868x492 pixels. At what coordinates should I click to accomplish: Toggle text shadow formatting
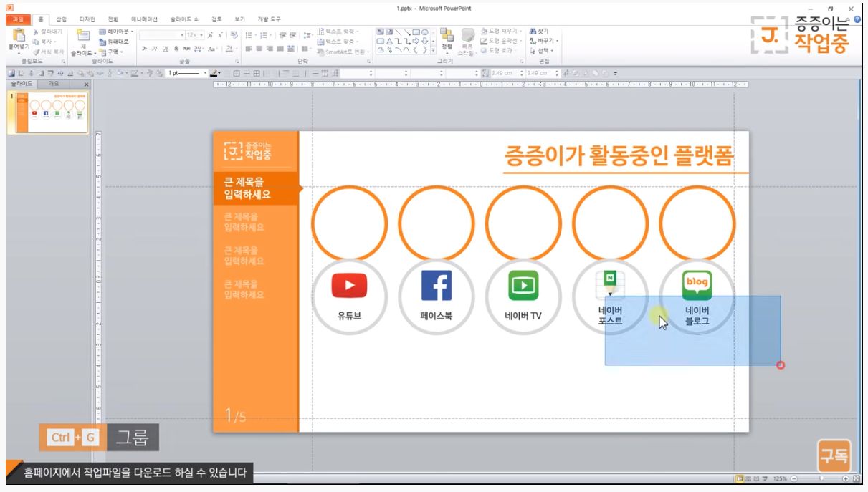coord(176,49)
